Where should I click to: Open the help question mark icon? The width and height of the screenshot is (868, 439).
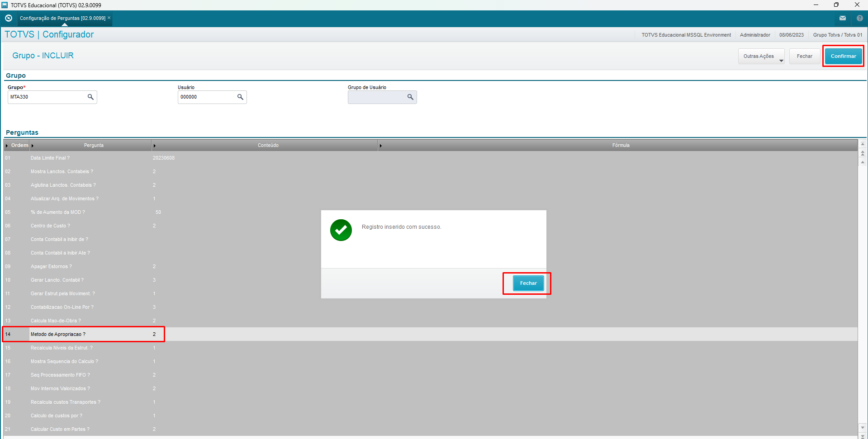[x=859, y=18]
